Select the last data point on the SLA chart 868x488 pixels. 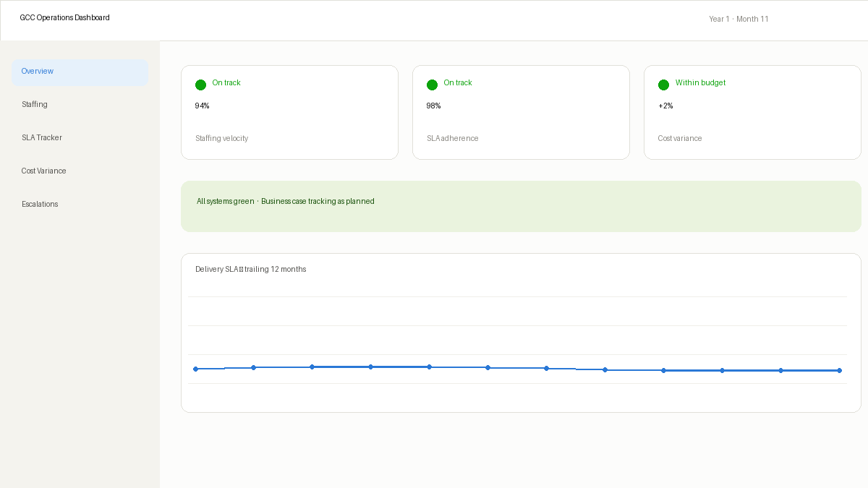[839, 371]
